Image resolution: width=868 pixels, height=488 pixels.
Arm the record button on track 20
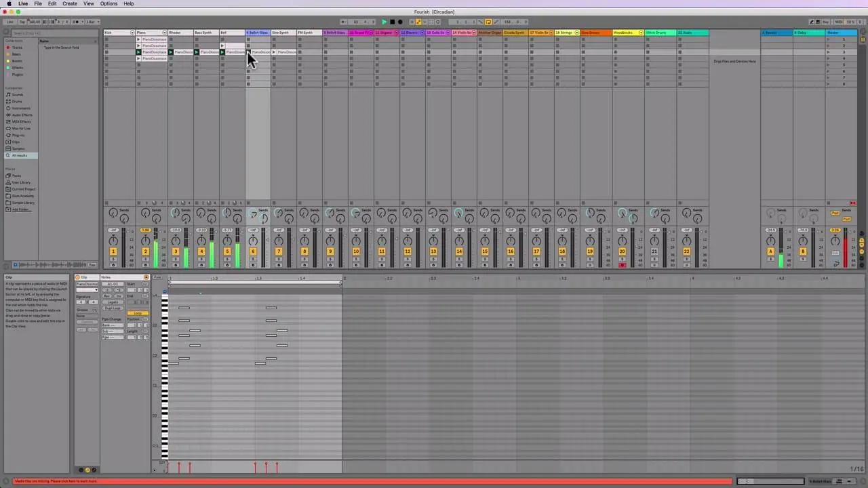tap(622, 265)
